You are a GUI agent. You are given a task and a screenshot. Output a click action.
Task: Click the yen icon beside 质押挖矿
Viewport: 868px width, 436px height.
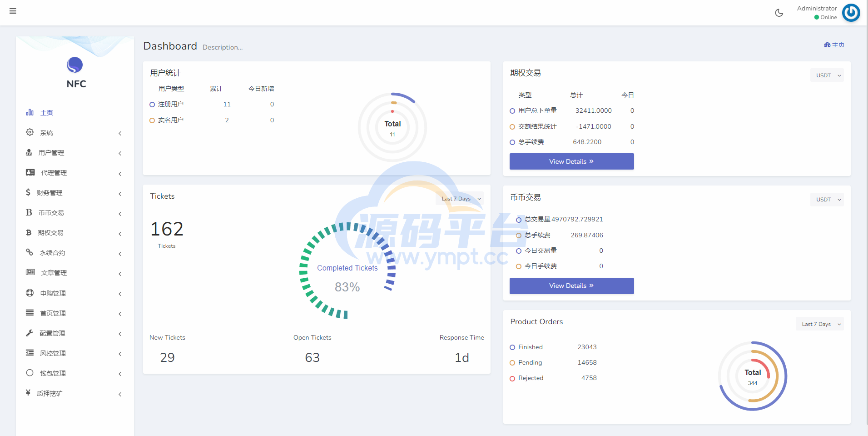click(28, 392)
